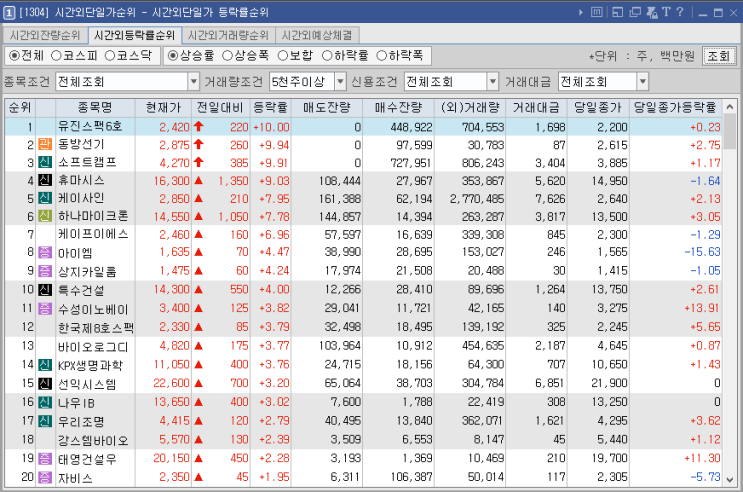The width and height of the screenshot is (743, 492).
Task: Sort by the 거래대금 column header
Action: point(536,108)
